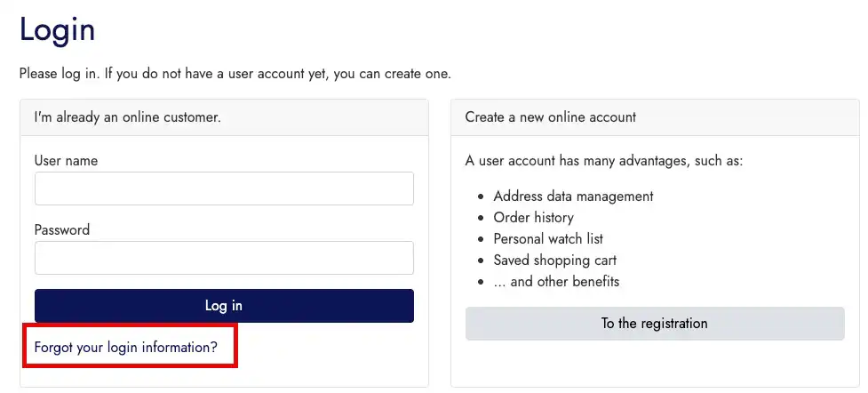Viewport: 868px width, 393px height.
Task: Click the Password label text
Action: click(x=62, y=230)
